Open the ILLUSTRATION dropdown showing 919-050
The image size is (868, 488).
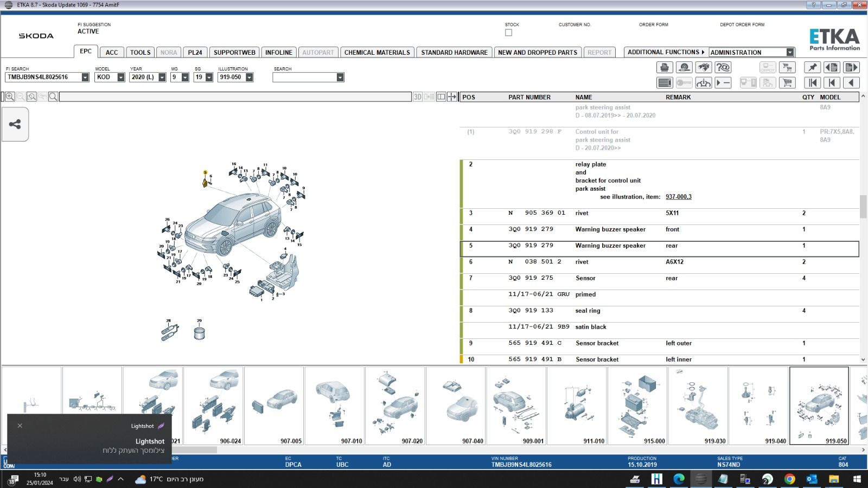point(250,77)
